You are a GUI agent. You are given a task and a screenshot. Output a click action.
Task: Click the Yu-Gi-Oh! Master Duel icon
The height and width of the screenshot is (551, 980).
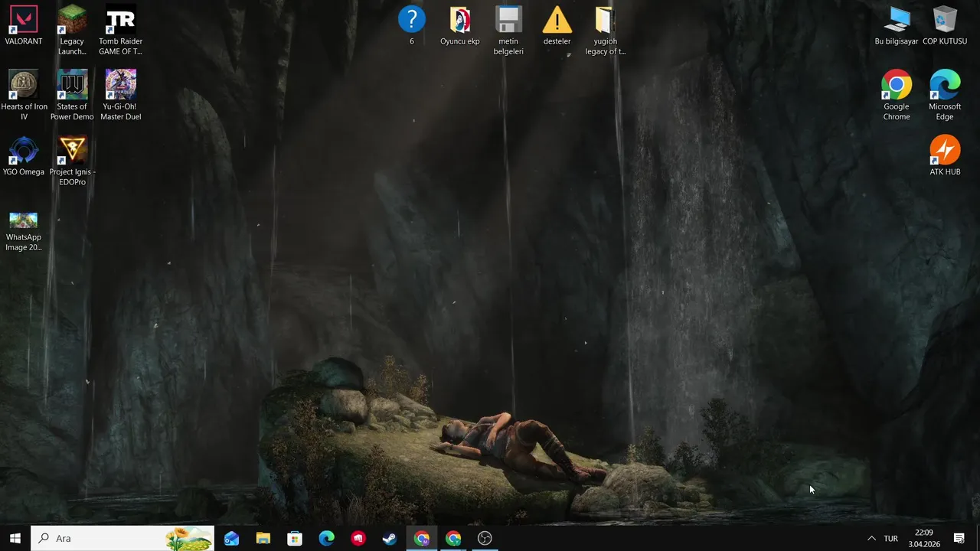click(120, 95)
